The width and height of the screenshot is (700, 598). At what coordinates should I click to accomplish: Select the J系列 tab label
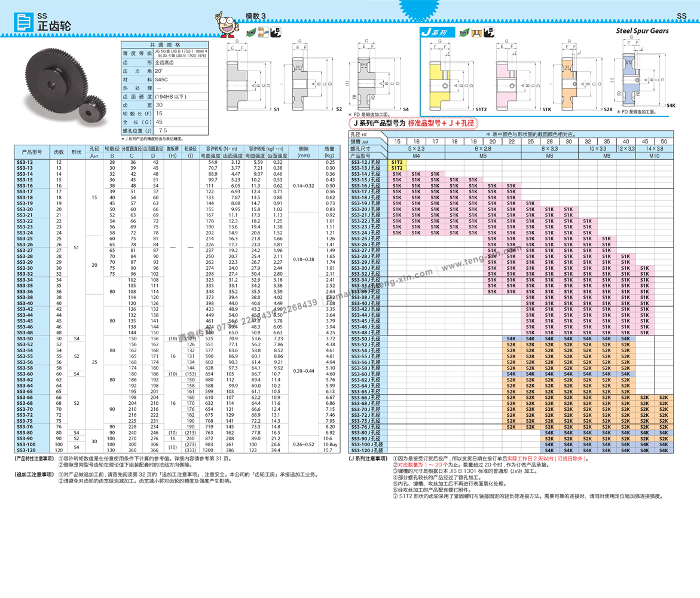pyautogui.click(x=435, y=32)
